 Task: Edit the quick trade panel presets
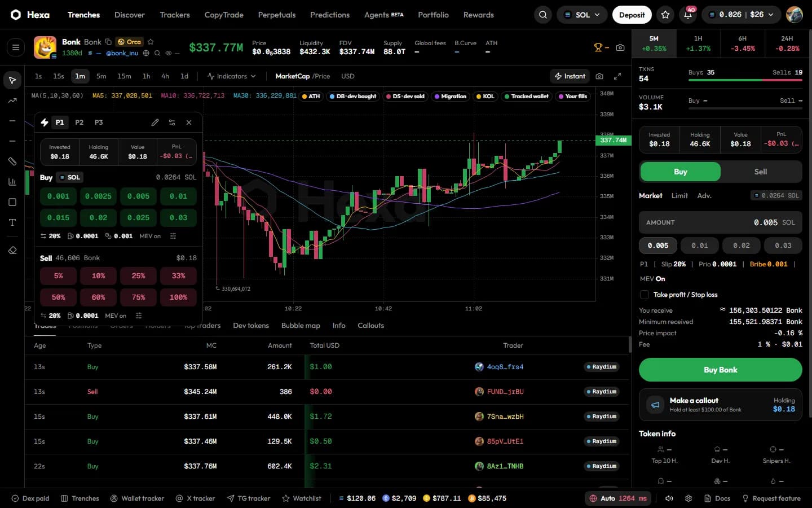point(155,122)
